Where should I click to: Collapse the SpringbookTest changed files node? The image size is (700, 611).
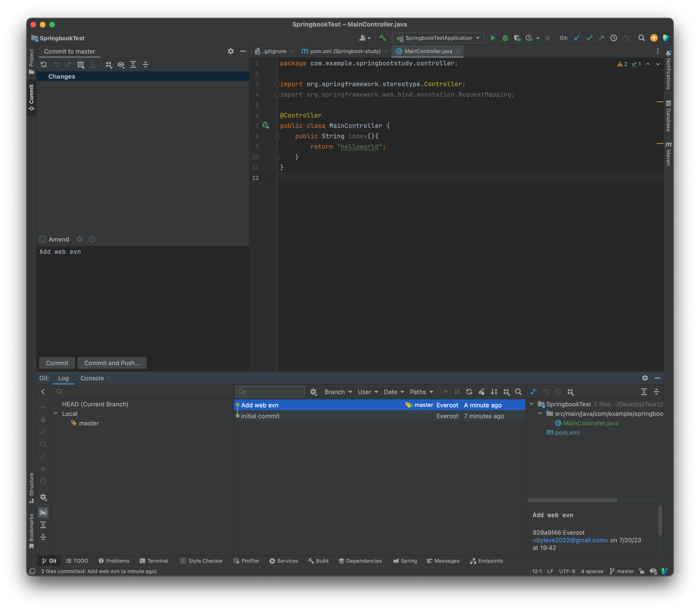(x=532, y=404)
